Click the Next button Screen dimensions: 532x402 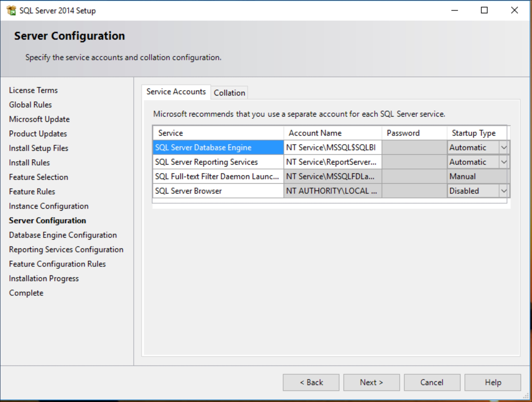click(371, 382)
